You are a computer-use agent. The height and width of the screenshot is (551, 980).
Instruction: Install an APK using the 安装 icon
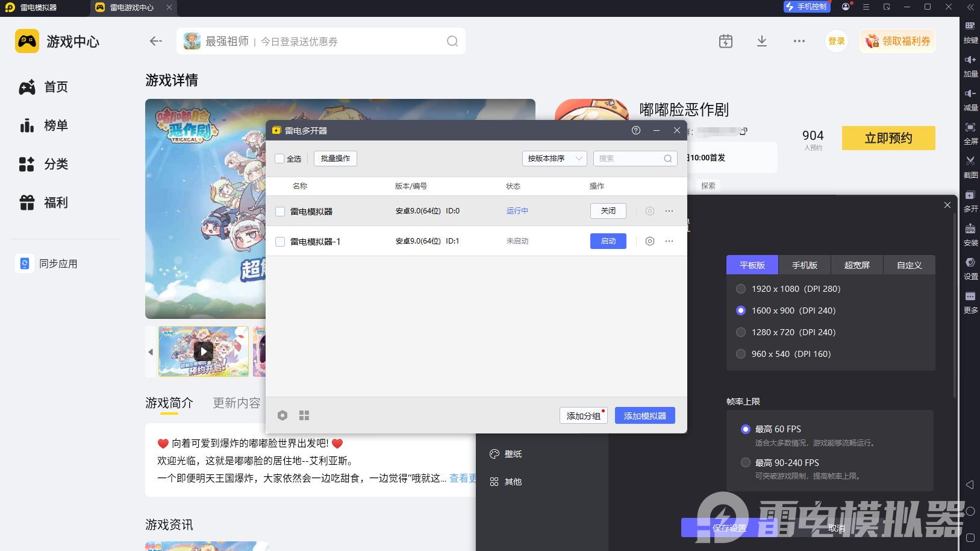pos(970,235)
